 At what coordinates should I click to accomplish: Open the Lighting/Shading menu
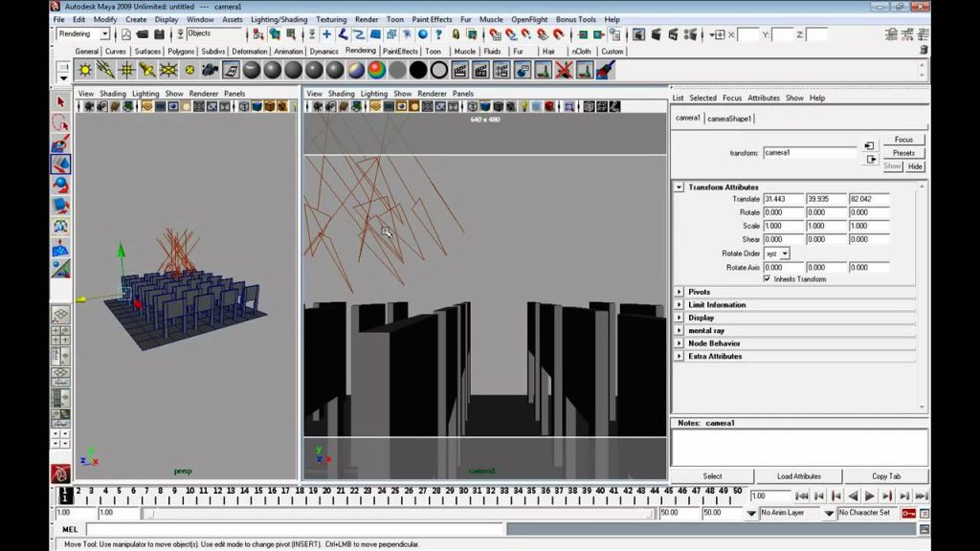click(x=278, y=19)
